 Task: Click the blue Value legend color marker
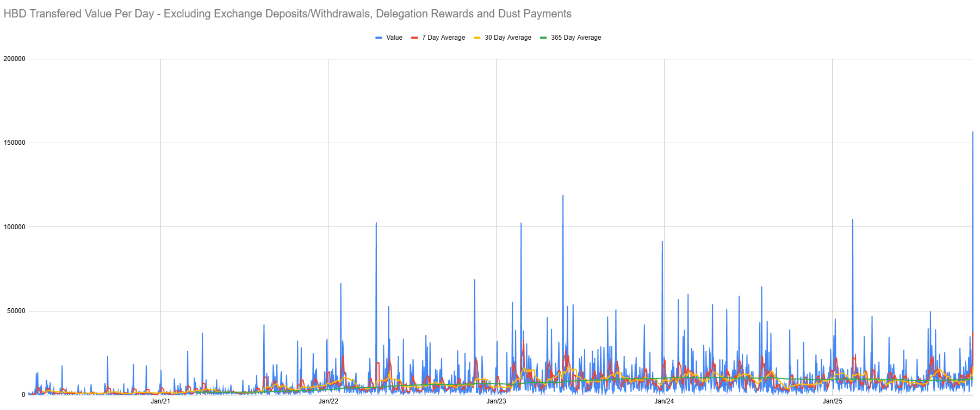379,38
